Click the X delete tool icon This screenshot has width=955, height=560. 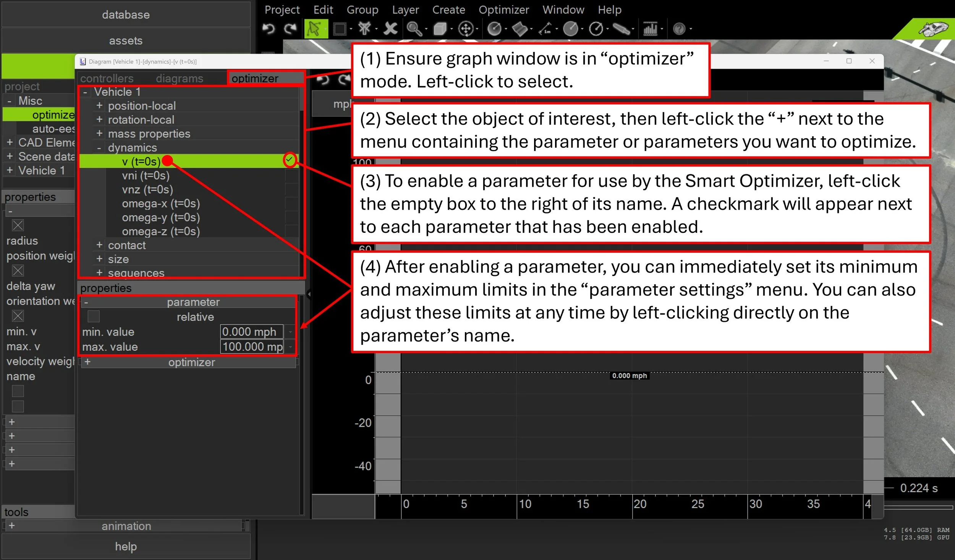[390, 29]
